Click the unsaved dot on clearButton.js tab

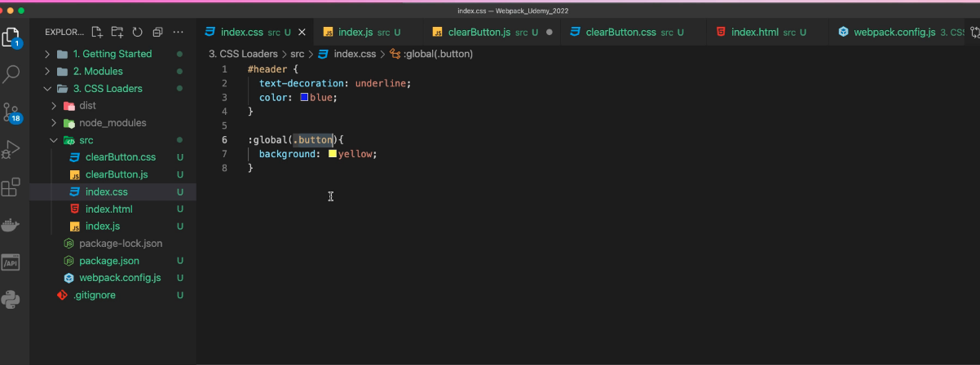click(x=549, y=33)
